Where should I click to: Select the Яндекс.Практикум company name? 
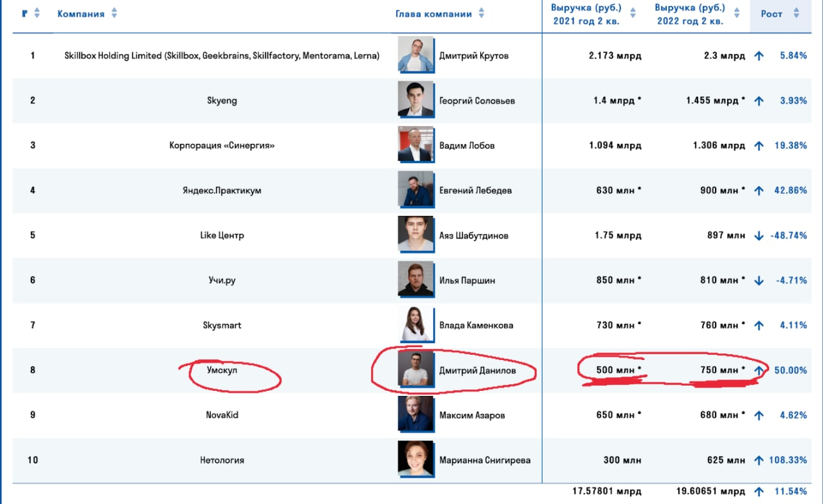(x=222, y=190)
